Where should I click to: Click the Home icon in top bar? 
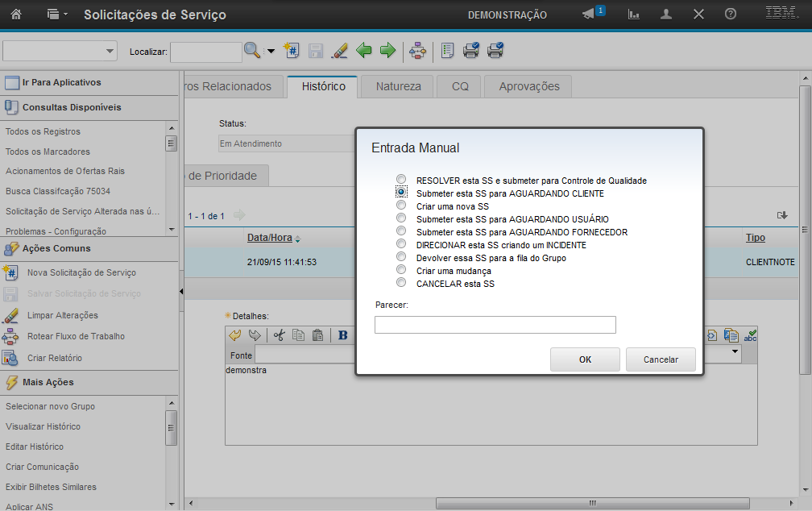point(15,15)
